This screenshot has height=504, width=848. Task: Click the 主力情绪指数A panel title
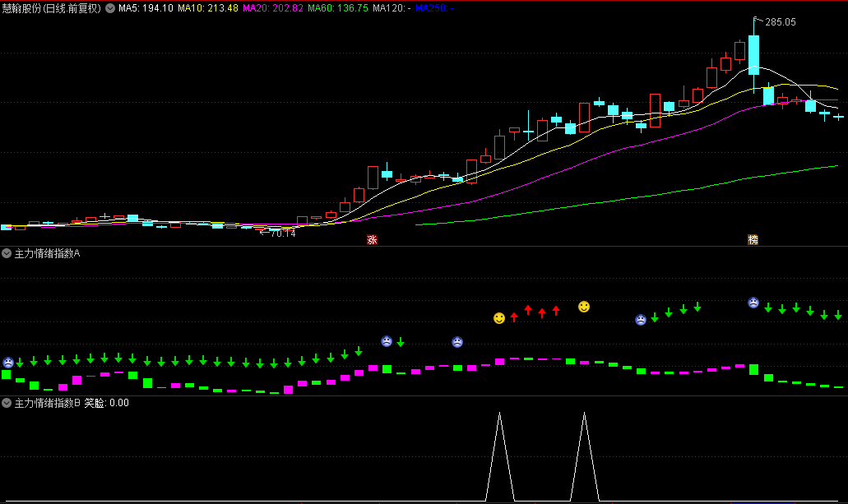47,253
